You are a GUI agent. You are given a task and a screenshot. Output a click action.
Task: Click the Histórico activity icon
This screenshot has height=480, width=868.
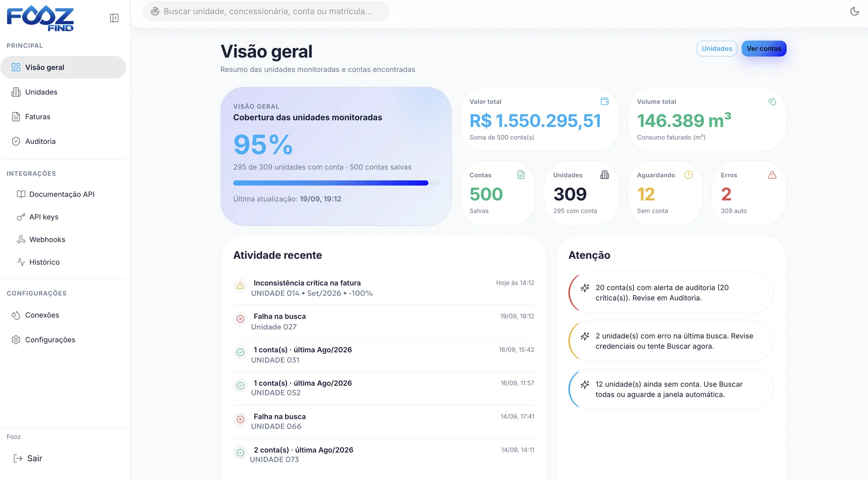pos(21,262)
